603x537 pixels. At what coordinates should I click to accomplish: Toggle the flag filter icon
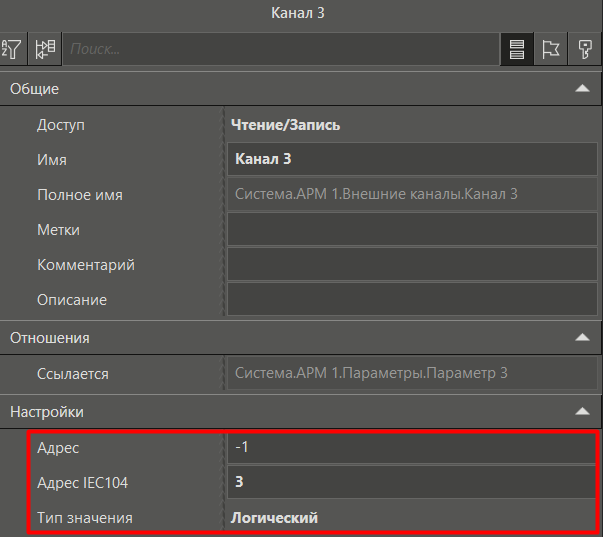click(x=550, y=48)
